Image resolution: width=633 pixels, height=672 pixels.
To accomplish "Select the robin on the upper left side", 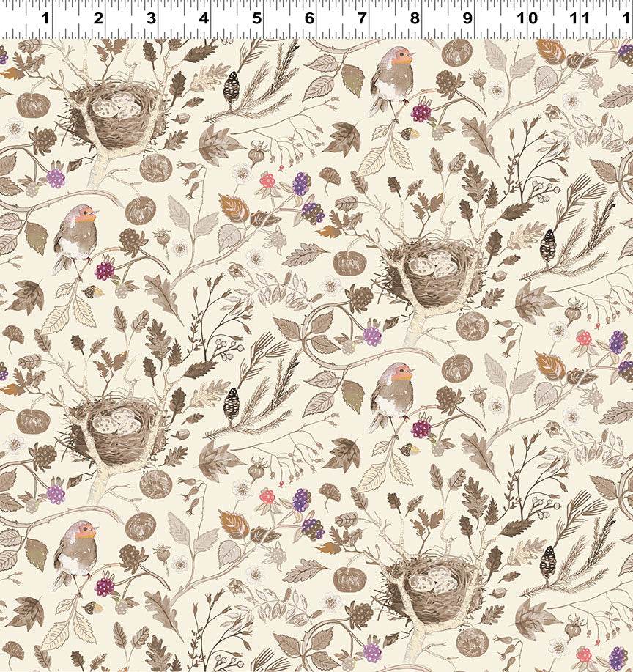I will coord(77,236).
